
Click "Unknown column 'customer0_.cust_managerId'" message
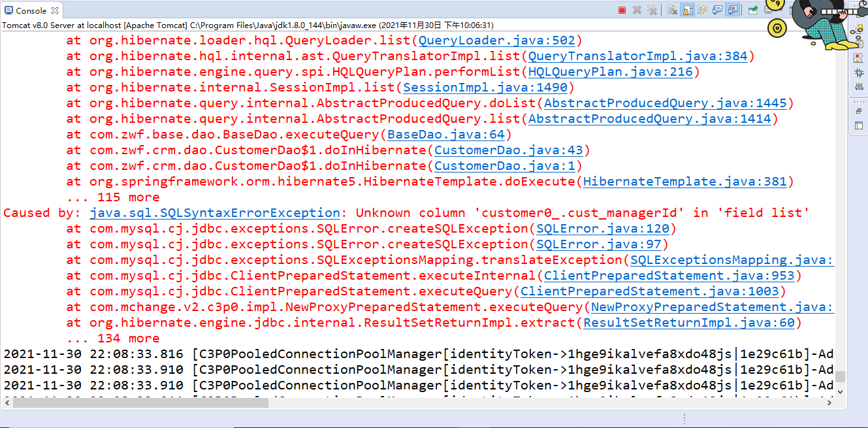point(521,213)
